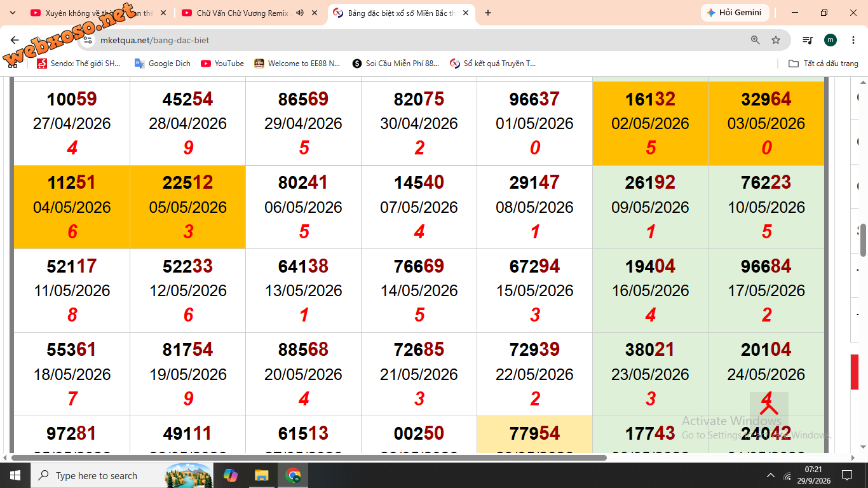Open the Soi Cầu Miễn Phí 88 bookmark

[x=395, y=64]
